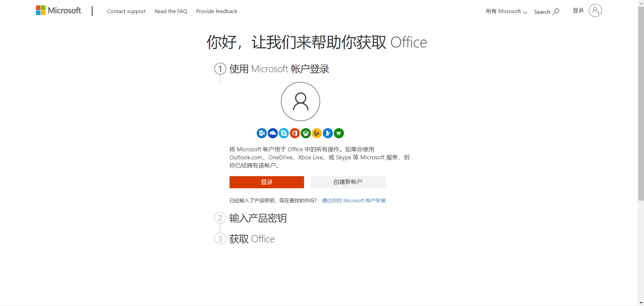
Task: Select the Office icon in the services row
Action: point(295,133)
